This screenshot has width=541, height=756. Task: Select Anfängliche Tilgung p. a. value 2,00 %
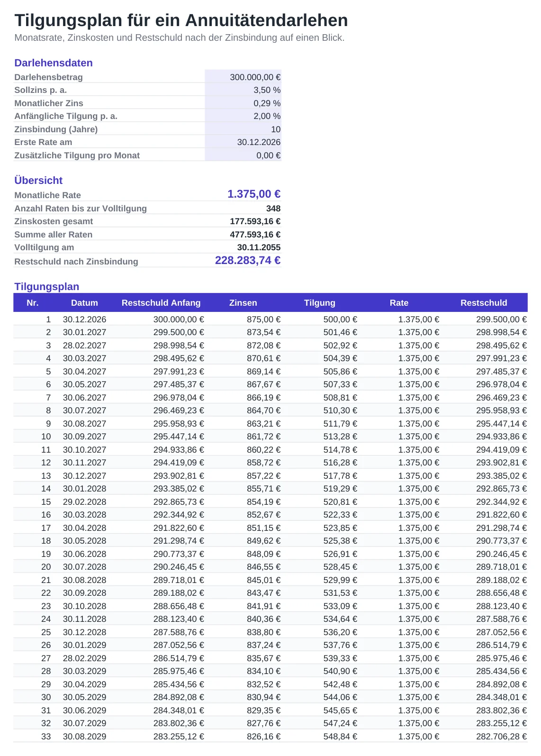tap(243, 116)
